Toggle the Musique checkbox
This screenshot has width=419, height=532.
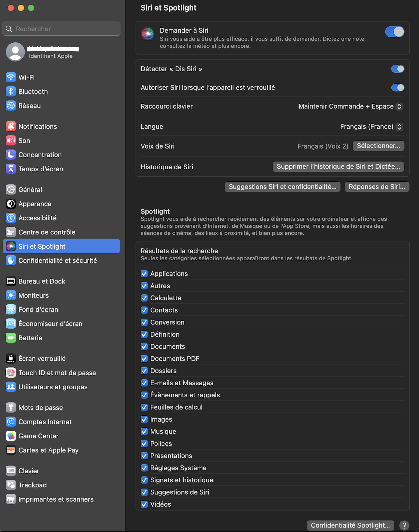144,432
